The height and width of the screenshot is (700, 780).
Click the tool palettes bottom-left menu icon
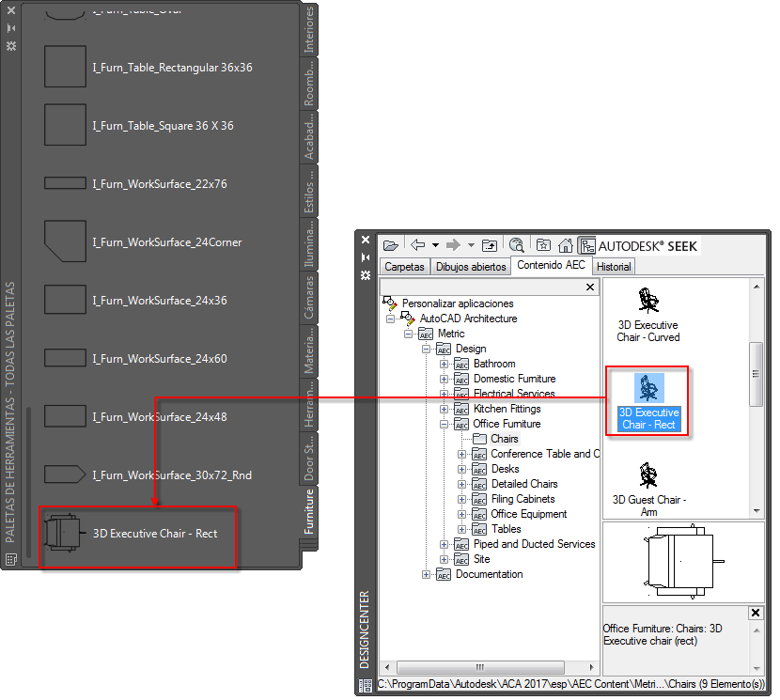[x=11, y=559]
